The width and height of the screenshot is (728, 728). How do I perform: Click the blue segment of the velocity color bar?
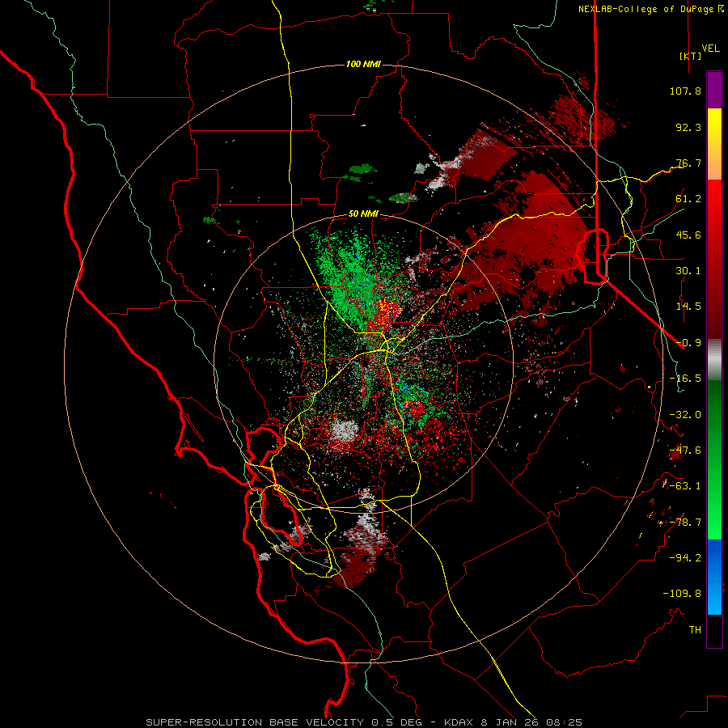click(714, 577)
